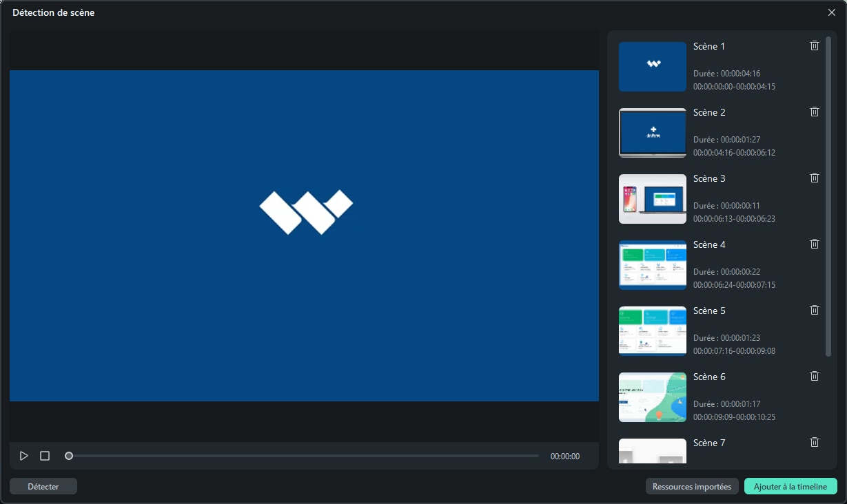Click the "Scène 7" label

pyautogui.click(x=709, y=443)
